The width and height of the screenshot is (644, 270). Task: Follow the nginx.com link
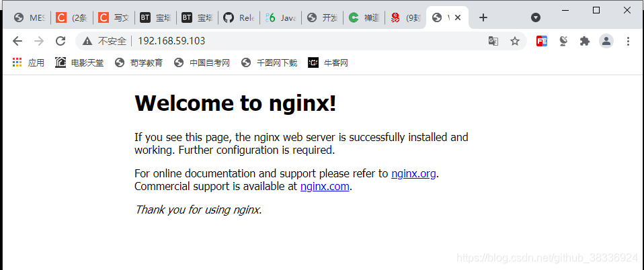(x=325, y=186)
